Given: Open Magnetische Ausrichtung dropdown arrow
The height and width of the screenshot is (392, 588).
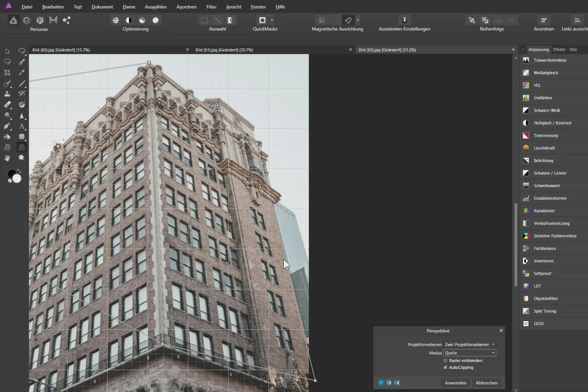Looking at the screenshot, I should 358,20.
